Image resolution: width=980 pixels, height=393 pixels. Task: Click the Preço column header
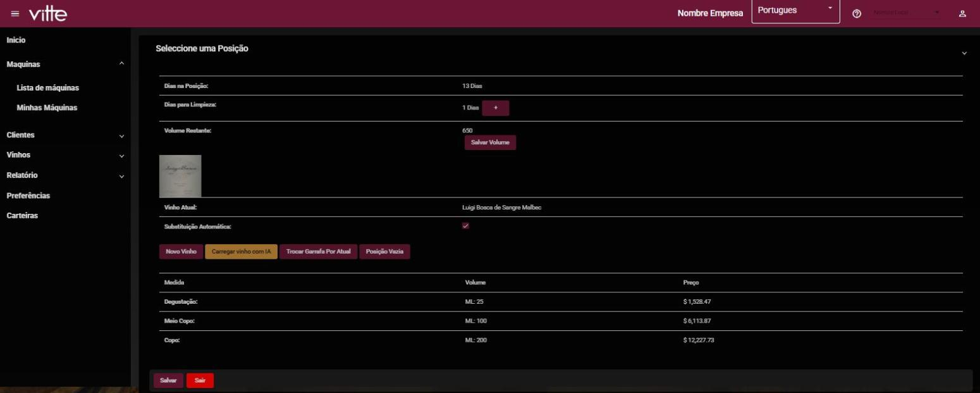[x=690, y=282]
